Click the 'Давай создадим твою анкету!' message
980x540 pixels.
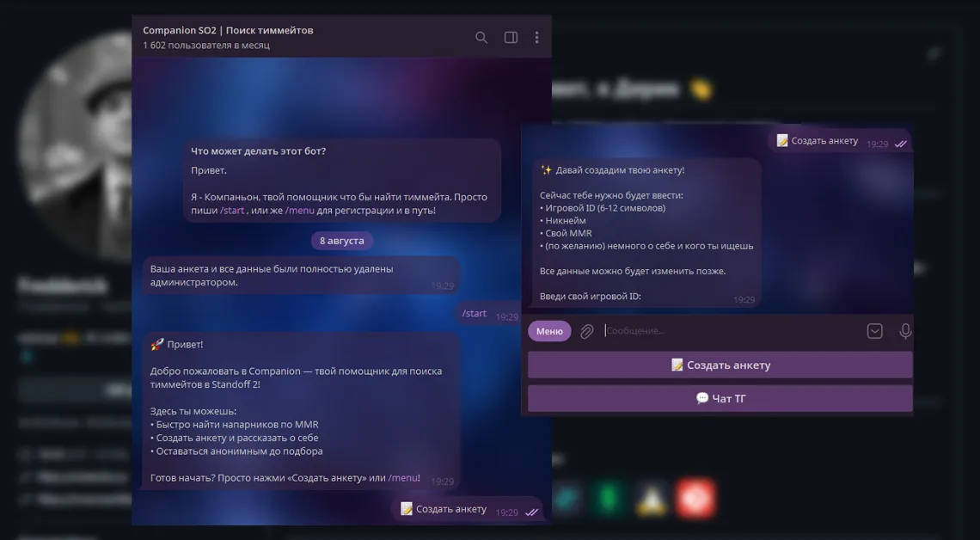pos(646,233)
